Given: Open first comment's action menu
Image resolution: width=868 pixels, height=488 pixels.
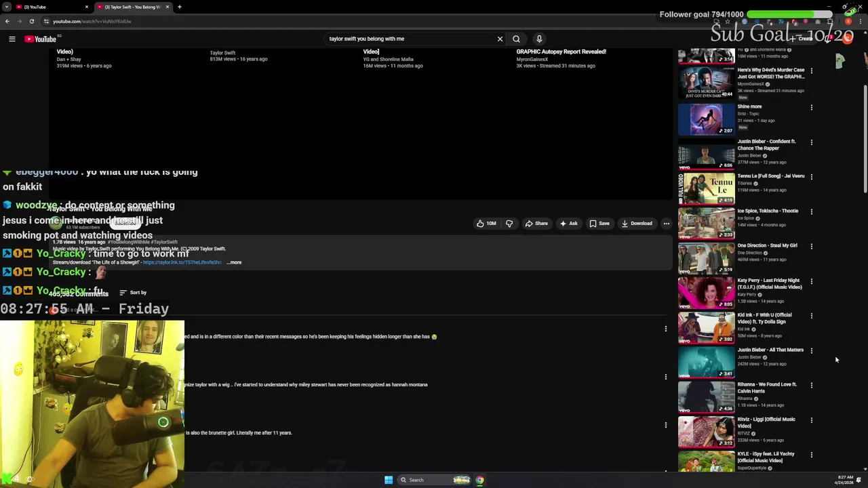Looking at the screenshot, I should (665, 329).
